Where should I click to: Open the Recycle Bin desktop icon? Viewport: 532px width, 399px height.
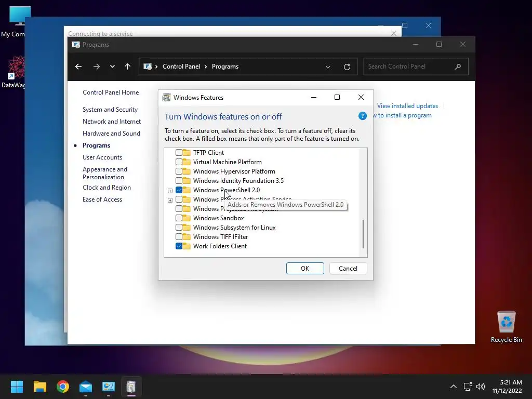pos(506,327)
